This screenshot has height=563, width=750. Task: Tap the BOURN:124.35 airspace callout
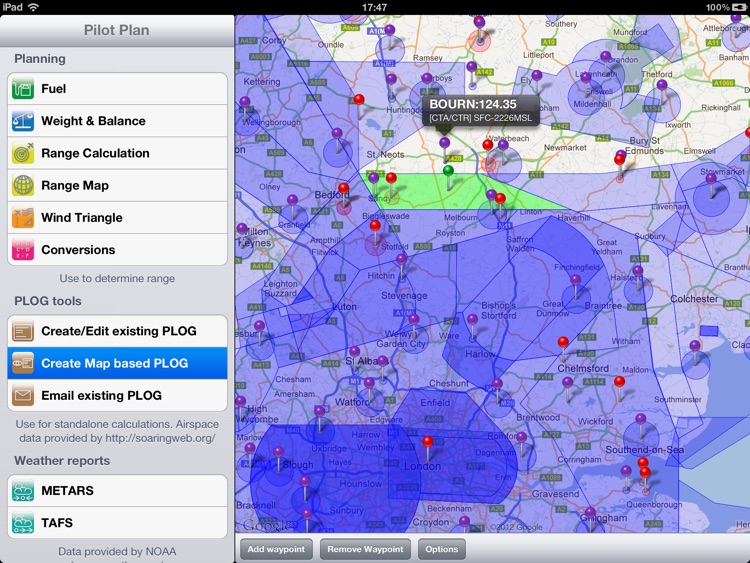481,110
